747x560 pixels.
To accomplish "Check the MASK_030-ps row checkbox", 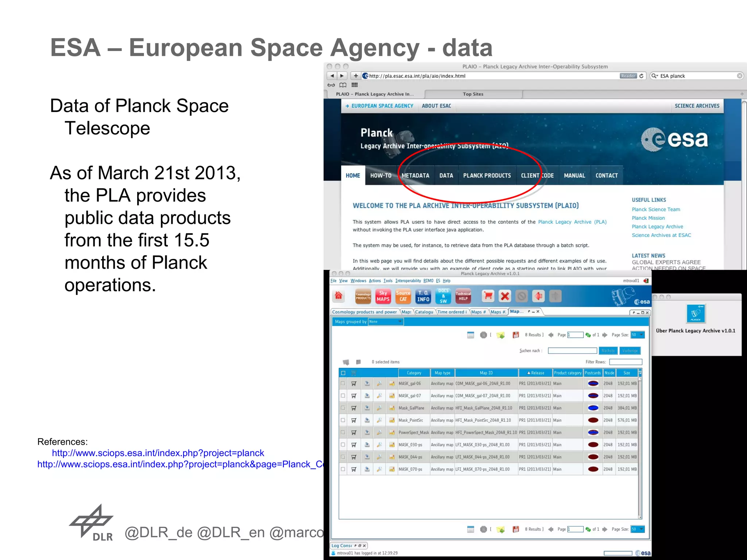I will (343, 445).
